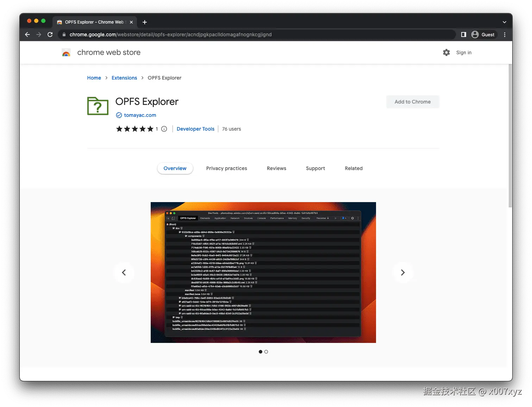The width and height of the screenshot is (532, 407).
Task: Open the Reviews tab
Action: tap(276, 168)
